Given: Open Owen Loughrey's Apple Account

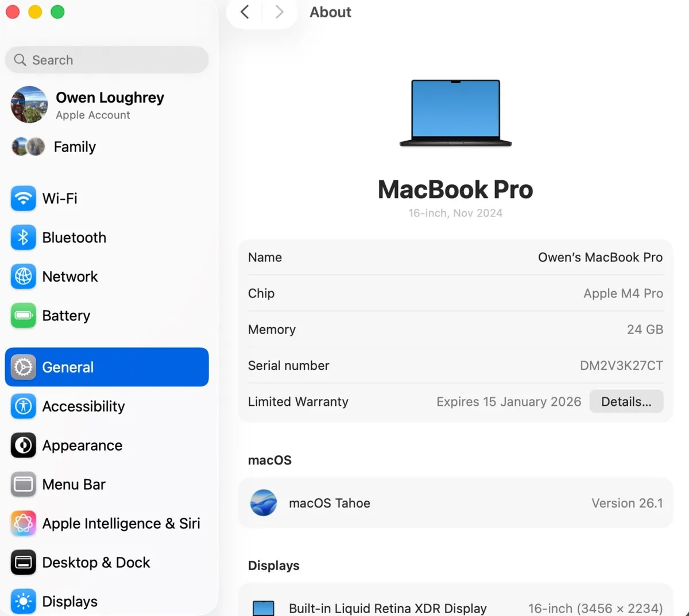Looking at the screenshot, I should point(109,104).
